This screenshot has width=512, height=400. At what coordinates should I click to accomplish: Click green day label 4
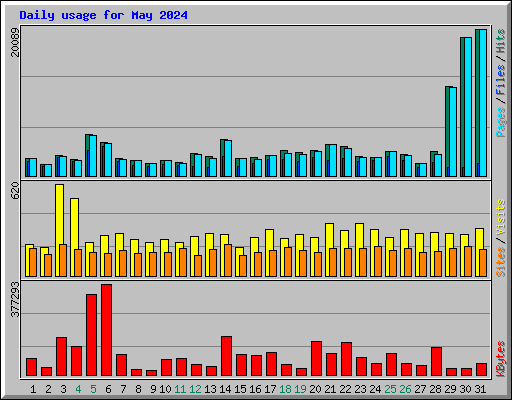pyautogui.click(x=78, y=389)
